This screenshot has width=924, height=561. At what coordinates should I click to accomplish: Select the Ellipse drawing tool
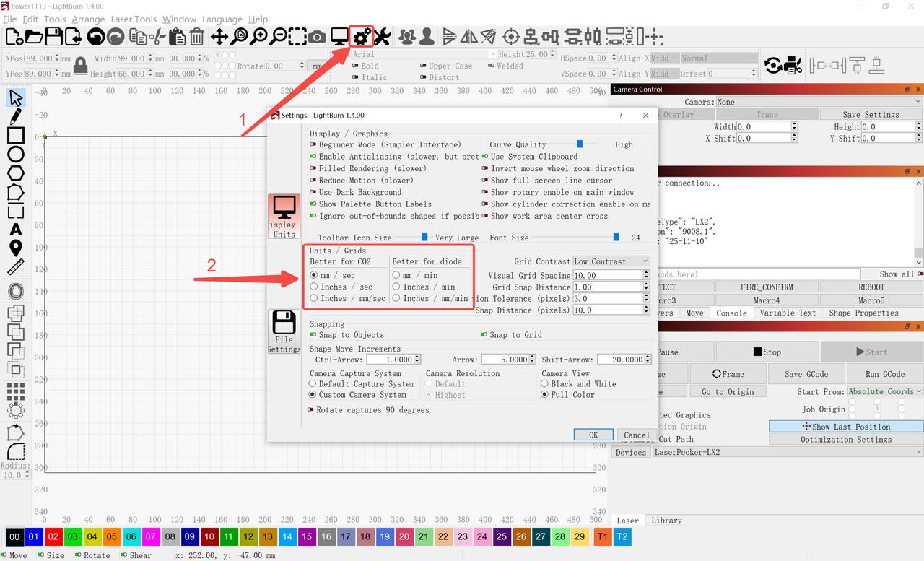point(15,155)
